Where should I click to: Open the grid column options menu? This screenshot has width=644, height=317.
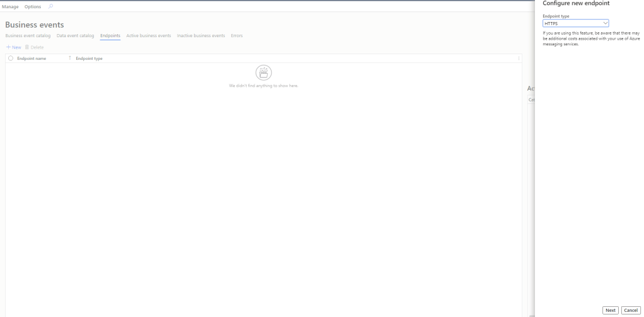point(519,59)
